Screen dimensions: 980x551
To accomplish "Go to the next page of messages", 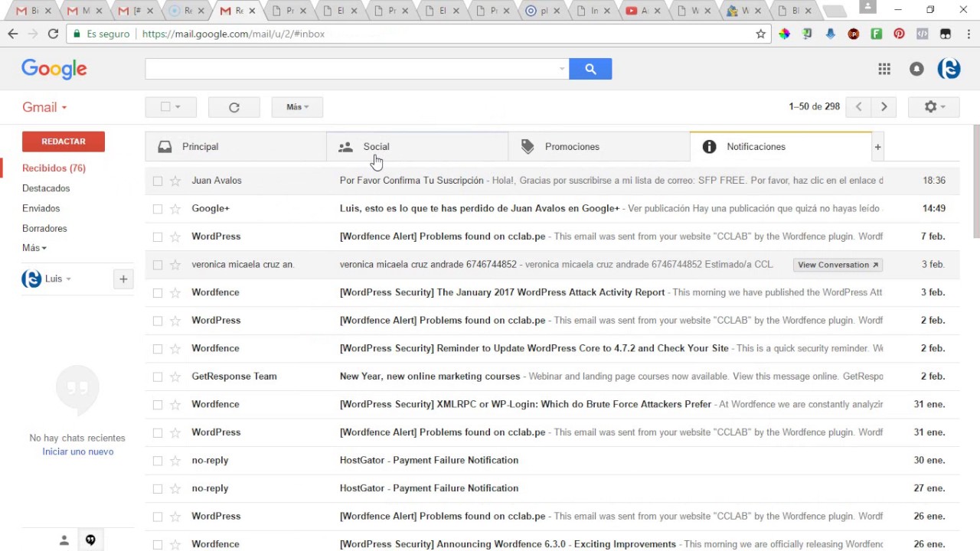I will [884, 107].
